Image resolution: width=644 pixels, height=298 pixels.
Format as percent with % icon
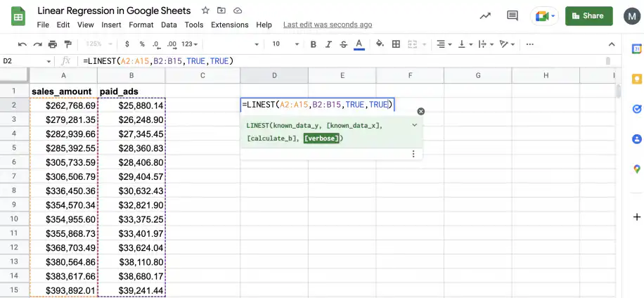pos(142,44)
